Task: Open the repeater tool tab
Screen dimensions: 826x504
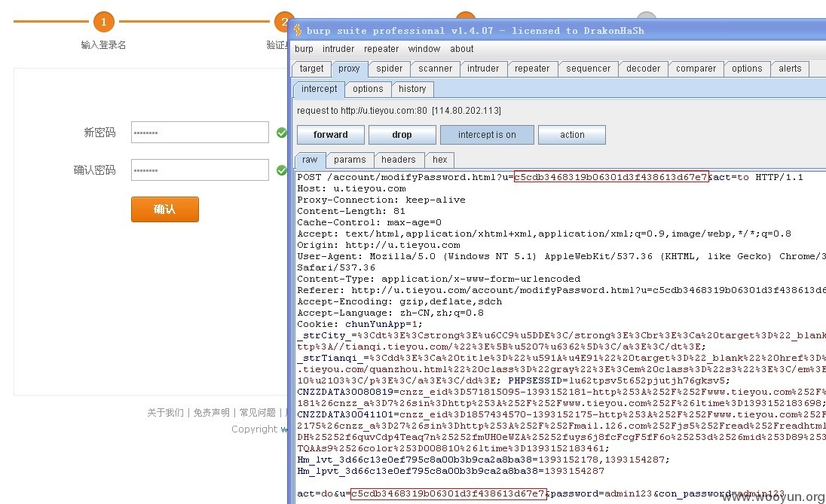Action: [x=532, y=69]
